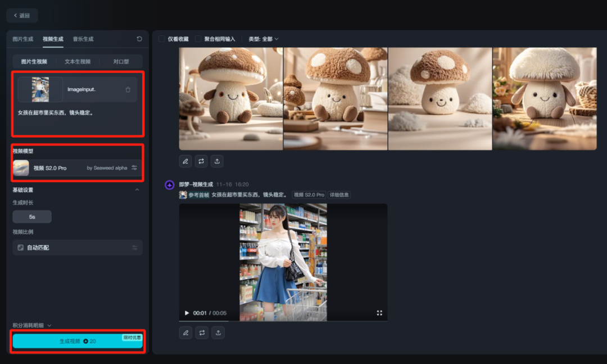Check the 聚合相同输入 option

click(x=198, y=39)
